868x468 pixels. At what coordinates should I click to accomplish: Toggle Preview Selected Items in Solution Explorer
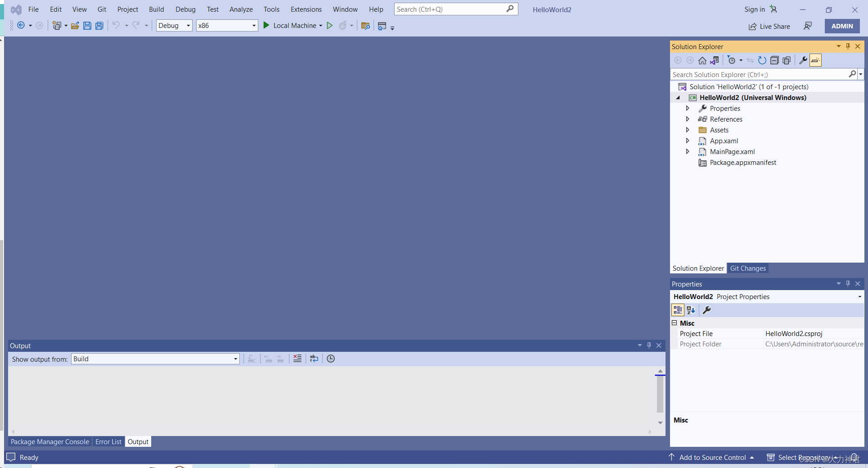click(x=815, y=60)
